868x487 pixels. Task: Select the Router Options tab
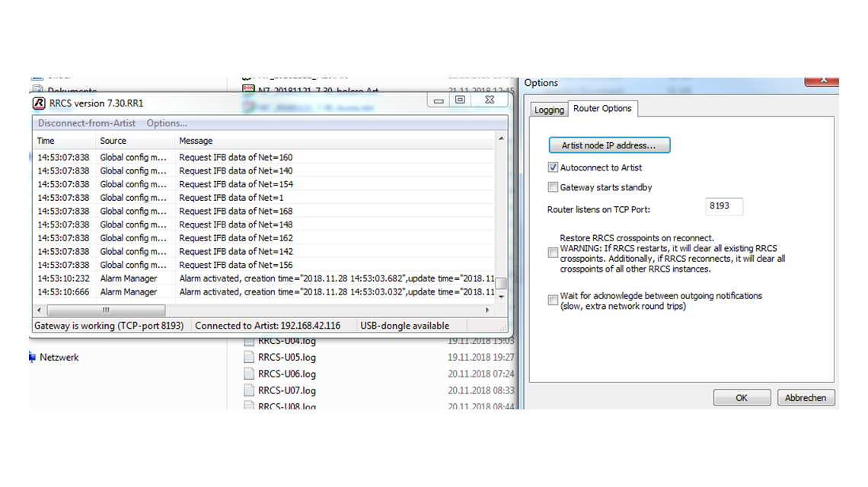point(602,108)
